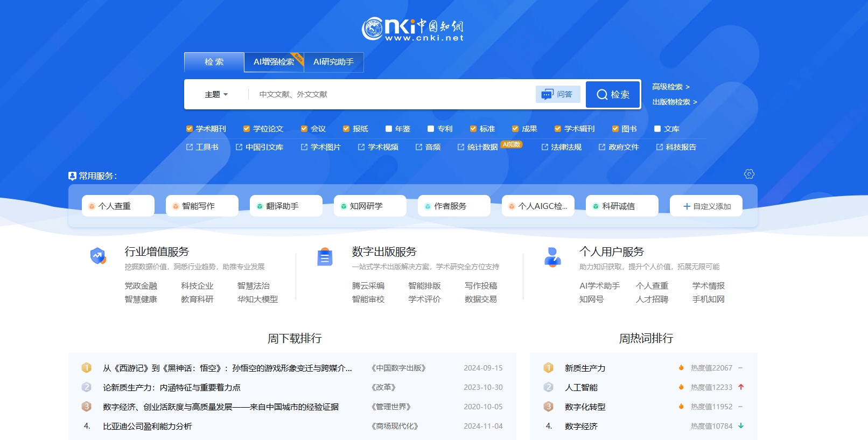868x440 pixels.
Task: Open the 论新质生产力 article title
Action: tap(172, 388)
